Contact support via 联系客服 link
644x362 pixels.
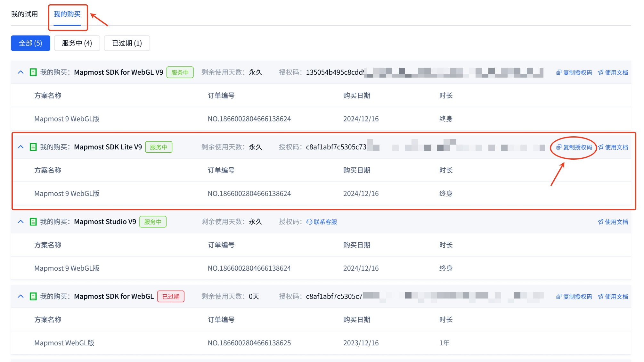[x=322, y=222]
